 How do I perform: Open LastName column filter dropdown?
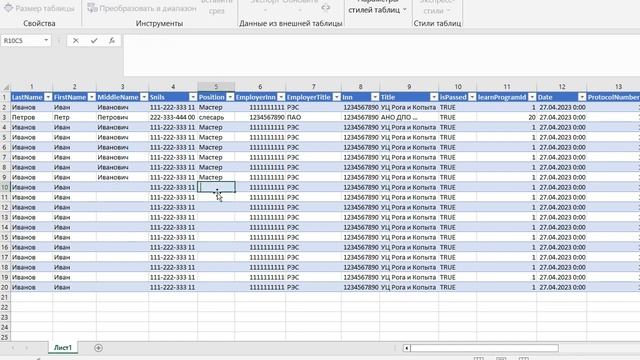coord(48,97)
